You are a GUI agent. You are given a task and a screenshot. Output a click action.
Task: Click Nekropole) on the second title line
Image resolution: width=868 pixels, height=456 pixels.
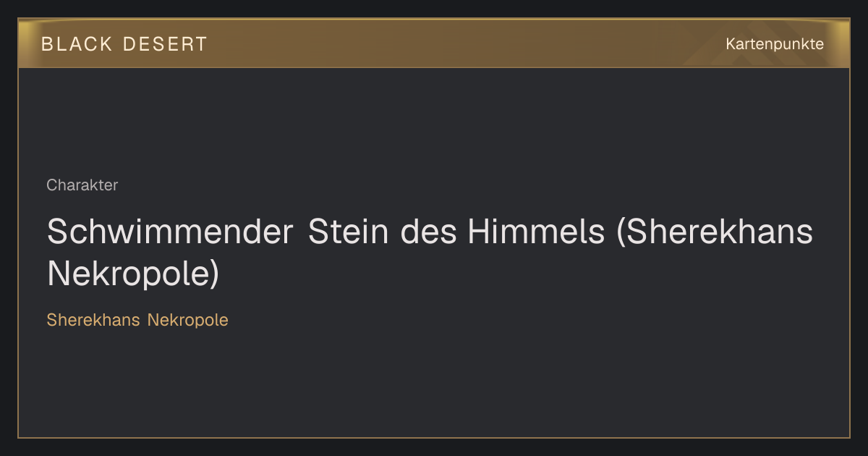(133, 273)
